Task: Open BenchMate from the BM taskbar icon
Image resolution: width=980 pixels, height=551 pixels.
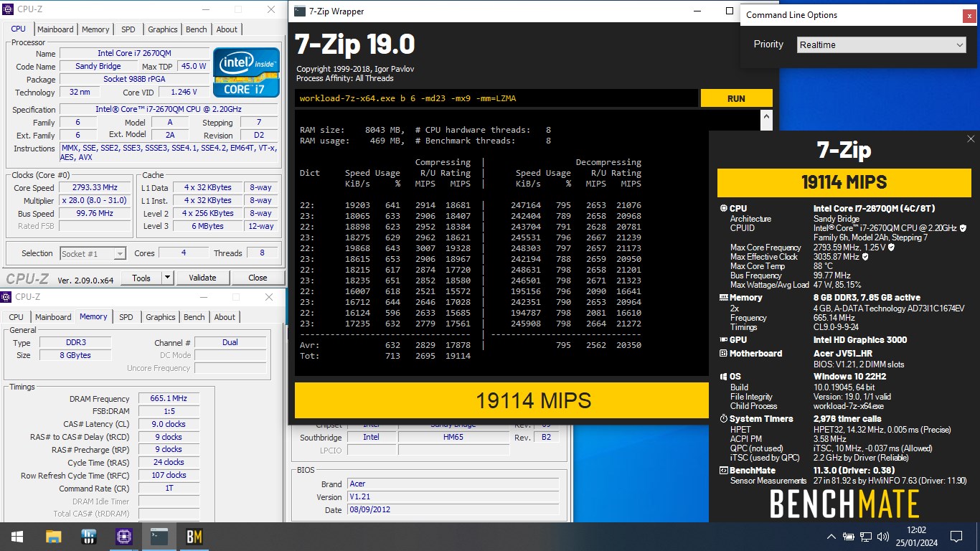Action: (194, 537)
